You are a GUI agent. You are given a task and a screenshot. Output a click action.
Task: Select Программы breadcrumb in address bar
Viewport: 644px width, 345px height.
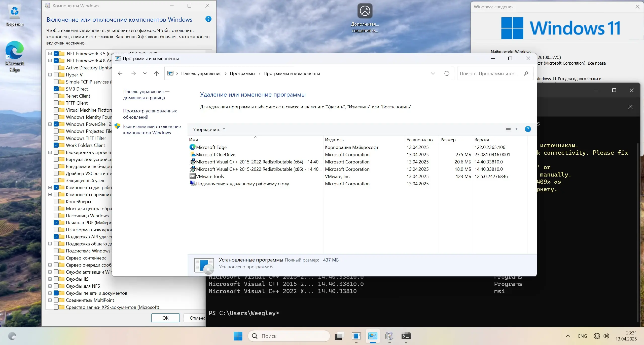pos(242,73)
